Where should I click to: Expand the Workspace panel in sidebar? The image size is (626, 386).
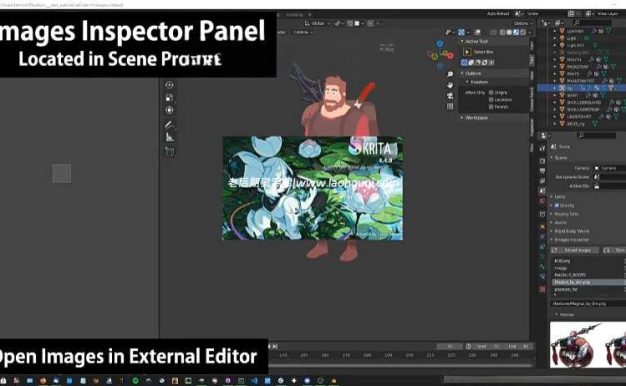click(476, 118)
